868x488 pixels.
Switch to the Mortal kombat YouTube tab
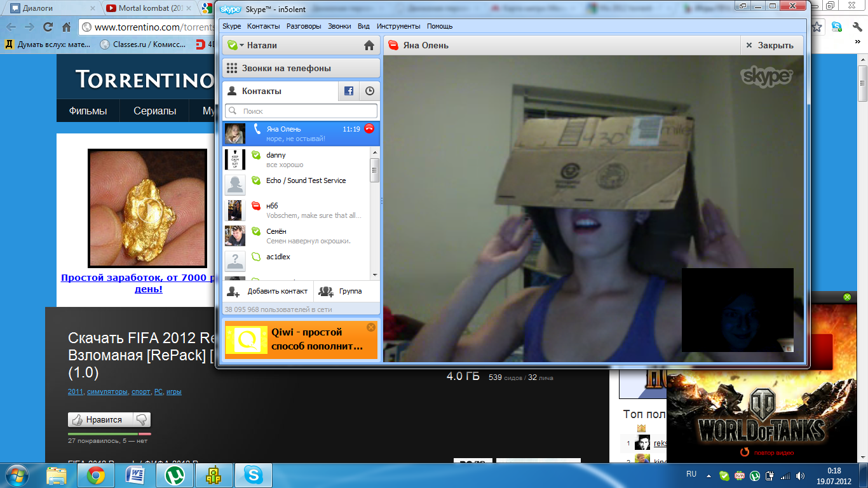pos(149,8)
